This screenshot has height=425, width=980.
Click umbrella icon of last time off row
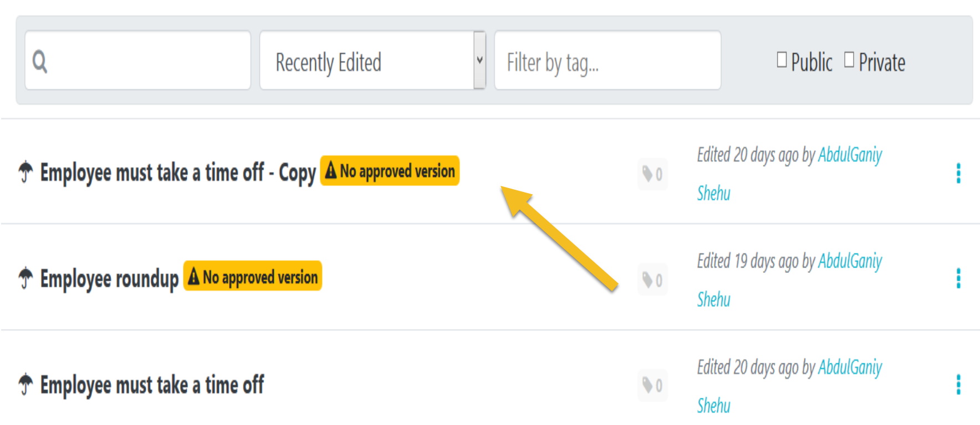click(25, 383)
